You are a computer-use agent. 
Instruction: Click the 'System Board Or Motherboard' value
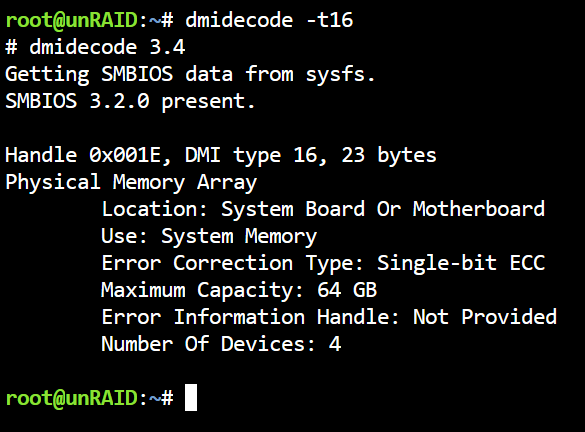click(383, 209)
